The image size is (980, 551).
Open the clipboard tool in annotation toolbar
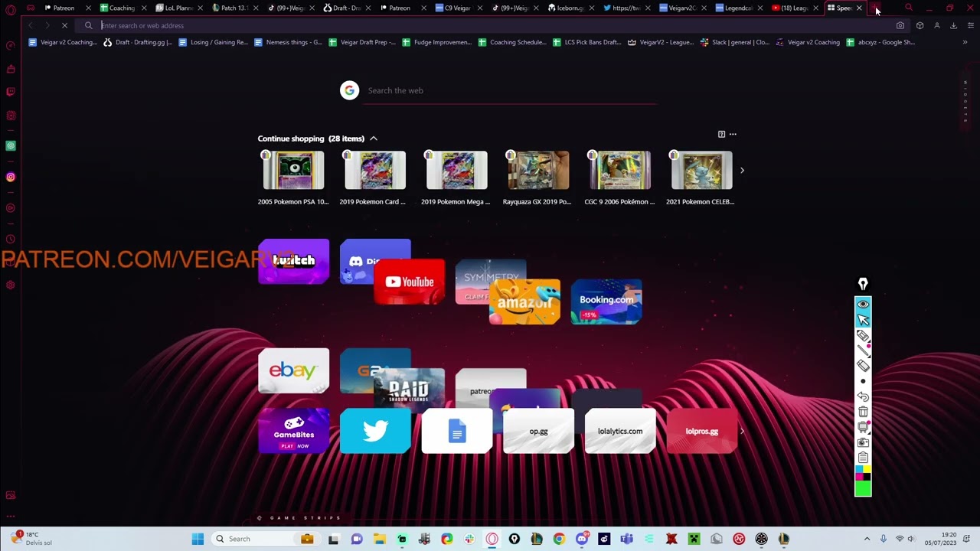click(x=863, y=458)
